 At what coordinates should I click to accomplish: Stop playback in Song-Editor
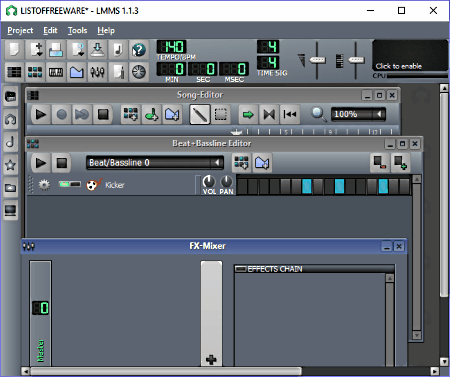[103, 114]
